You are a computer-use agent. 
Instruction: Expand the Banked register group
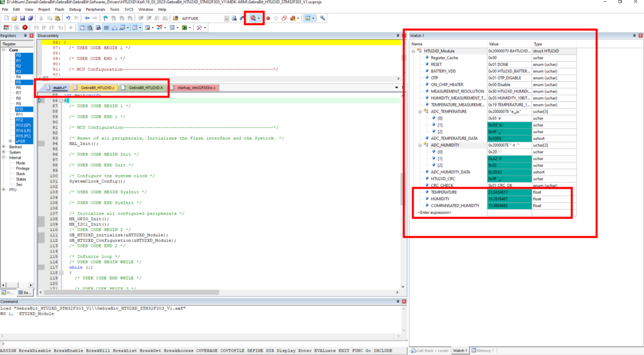click(x=4, y=147)
